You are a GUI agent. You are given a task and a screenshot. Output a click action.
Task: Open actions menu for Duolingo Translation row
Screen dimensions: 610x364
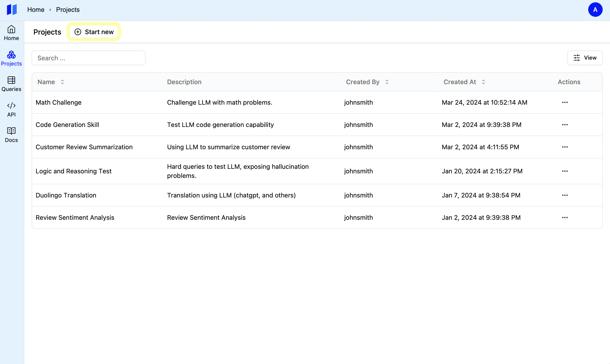pyautogui.click(x=565, y=195)
